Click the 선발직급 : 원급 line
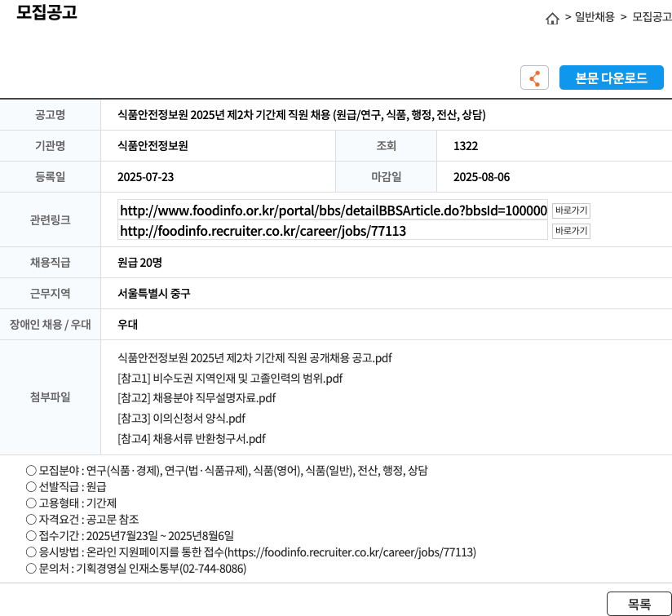Image resolution: width=672 pixels, height=616 pixels. (x=66, y=487)
